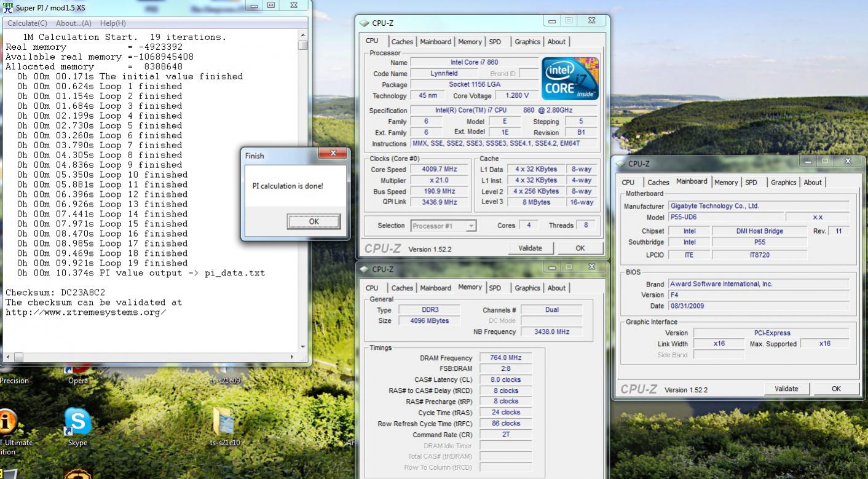Click Super PI horizontal scrollbar right arrow

click(x=292, y=357)
